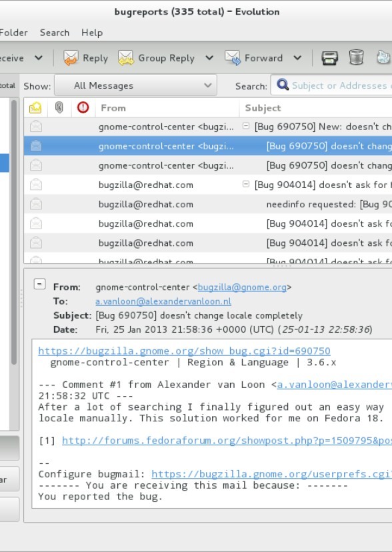Click the folder pane vertical scrollbar
The image size is (392, 552).
[x=14, y=233]
